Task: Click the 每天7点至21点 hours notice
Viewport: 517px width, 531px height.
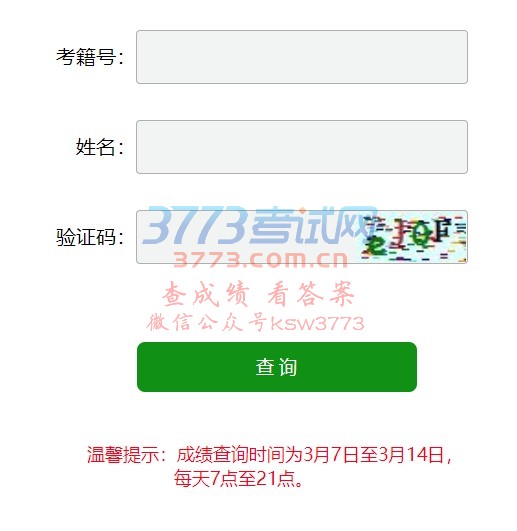Action: (x=234, y=479)
